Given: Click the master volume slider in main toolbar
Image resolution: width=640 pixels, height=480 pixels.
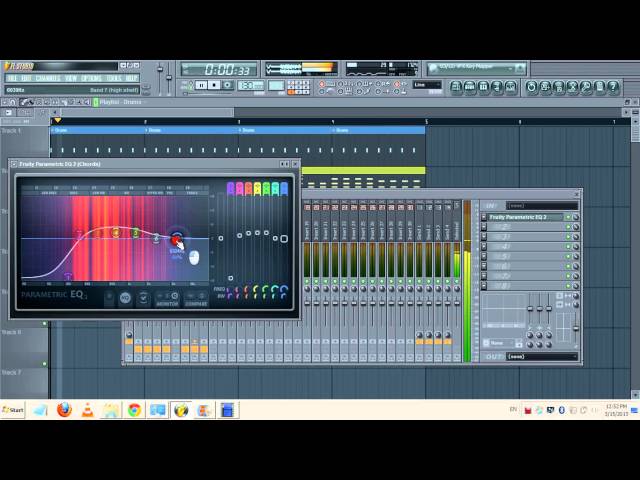Looking at the screenshot, I should (160, 69).
